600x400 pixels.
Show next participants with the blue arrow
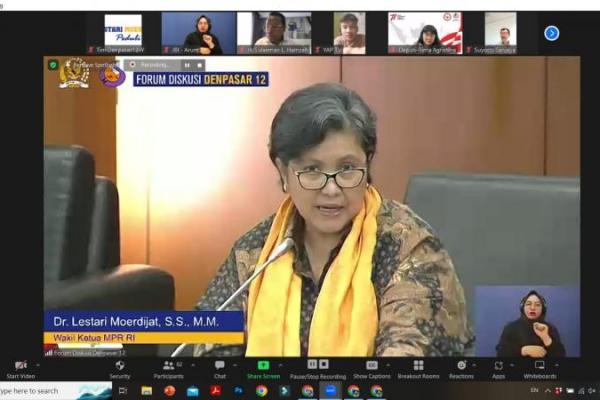coord(551,33)
